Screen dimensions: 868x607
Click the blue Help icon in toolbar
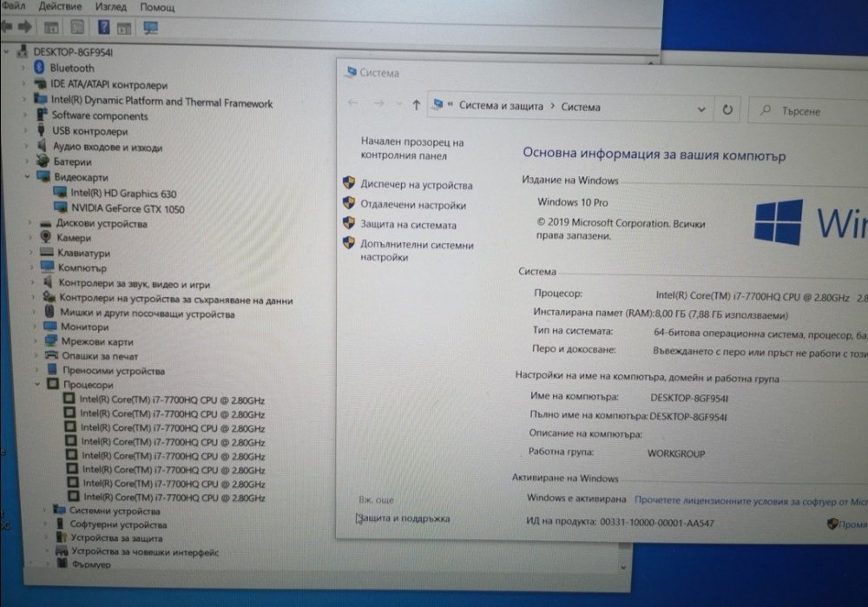(x=102, y=28)
